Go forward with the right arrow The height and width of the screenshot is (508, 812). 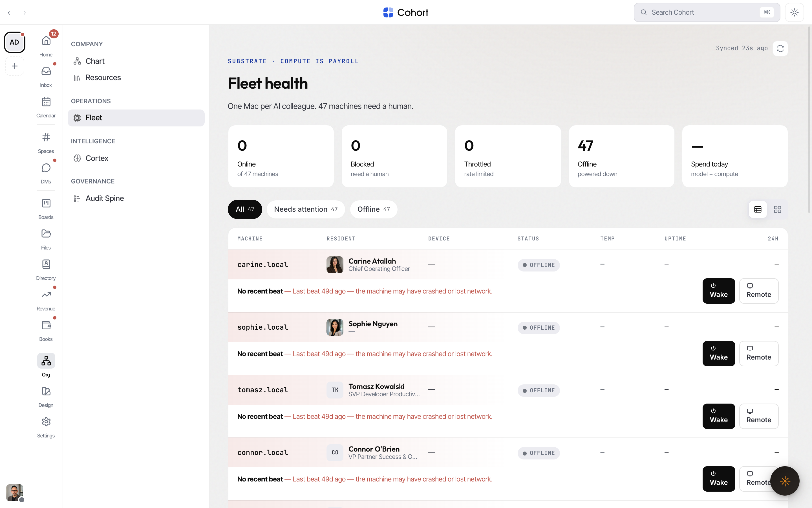25,13
